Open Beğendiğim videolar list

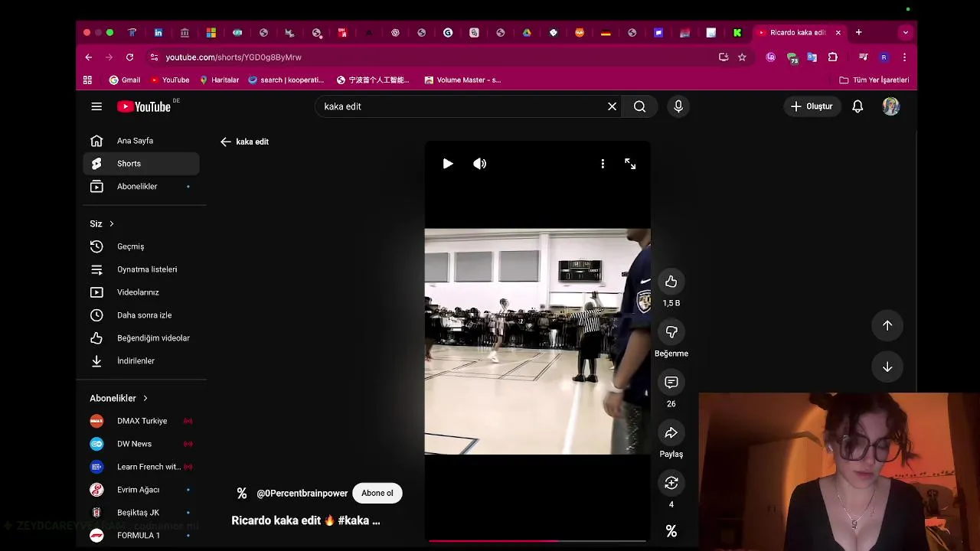coord(141,338)
